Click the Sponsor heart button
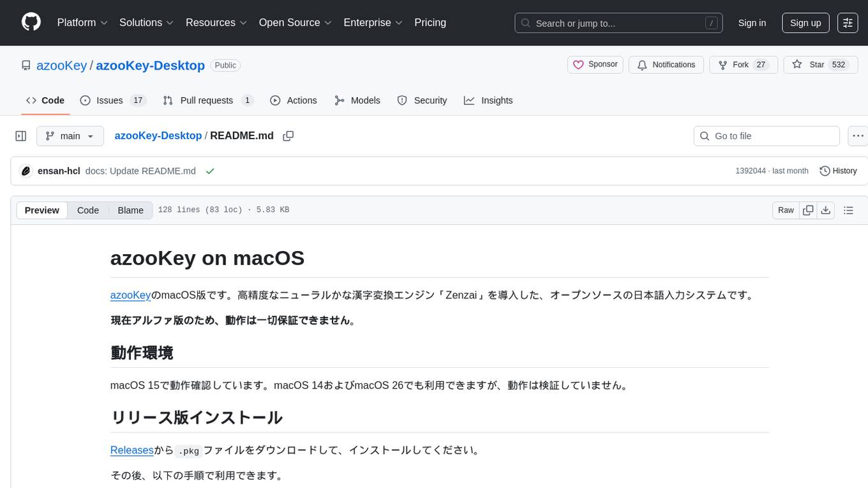The width and height of the screenshot is (868, 488). (x=595, y=65)
